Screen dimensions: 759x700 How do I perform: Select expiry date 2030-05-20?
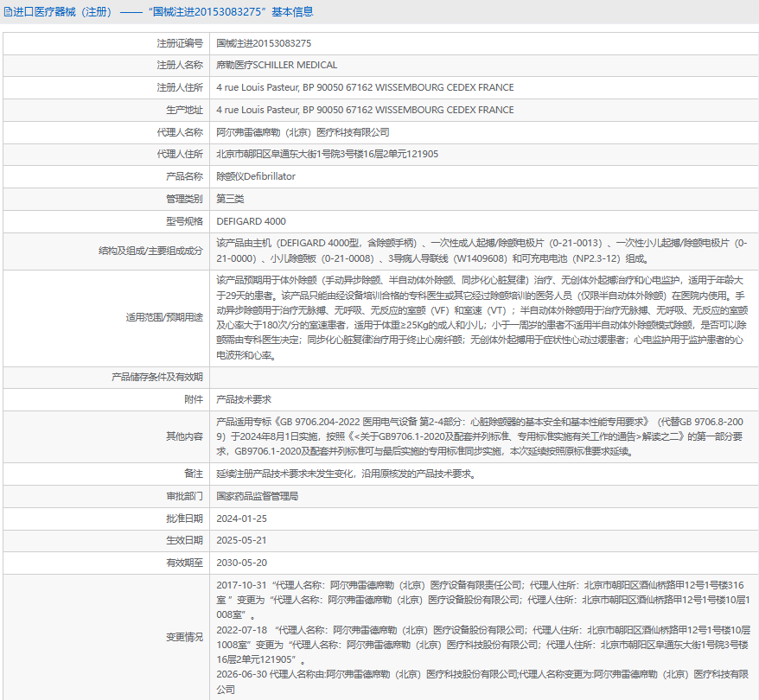(x=241, y=563)
